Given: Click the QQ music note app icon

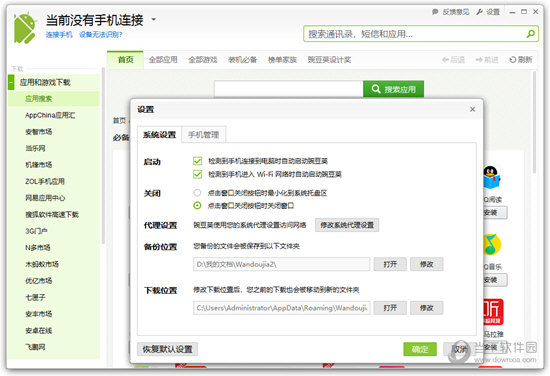Looking at the screenshot, I should pos(492,244).
